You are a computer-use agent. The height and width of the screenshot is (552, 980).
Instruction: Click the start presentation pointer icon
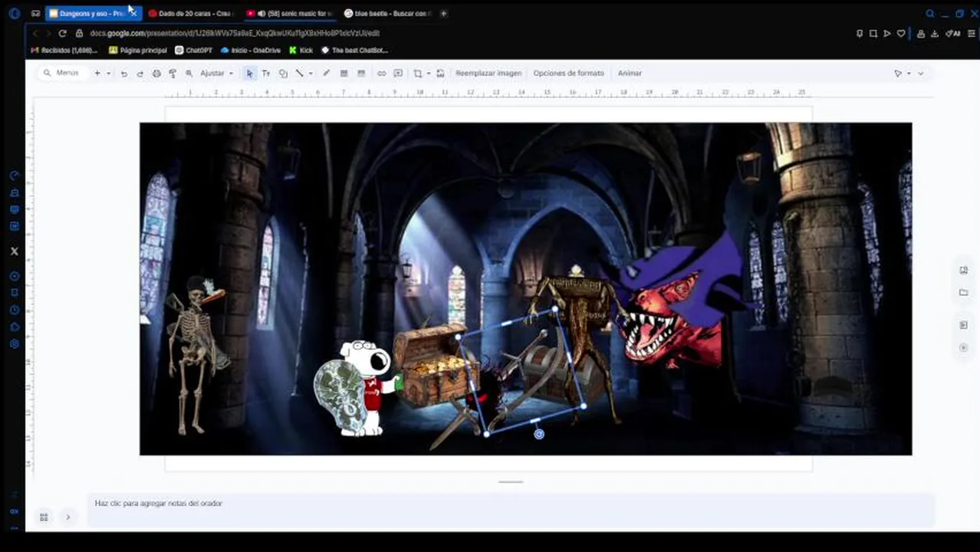tap(898, 74)
